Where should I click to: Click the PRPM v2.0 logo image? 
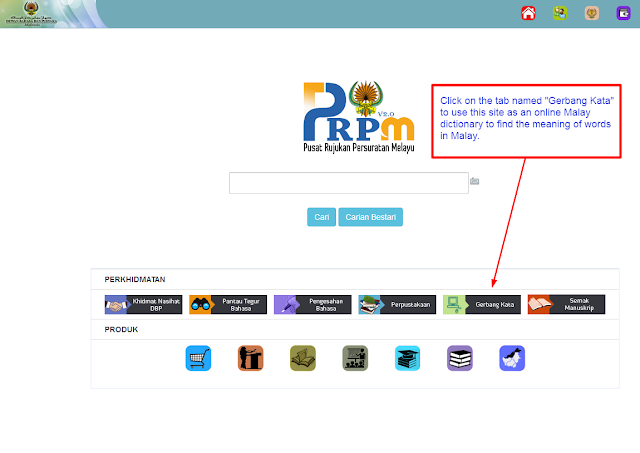[359, 117]
